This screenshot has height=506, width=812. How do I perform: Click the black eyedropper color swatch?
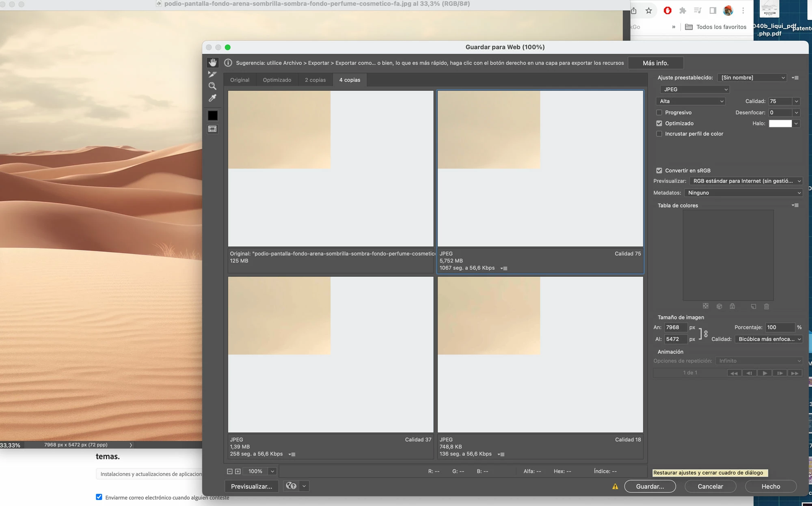[x=212, y=116]
